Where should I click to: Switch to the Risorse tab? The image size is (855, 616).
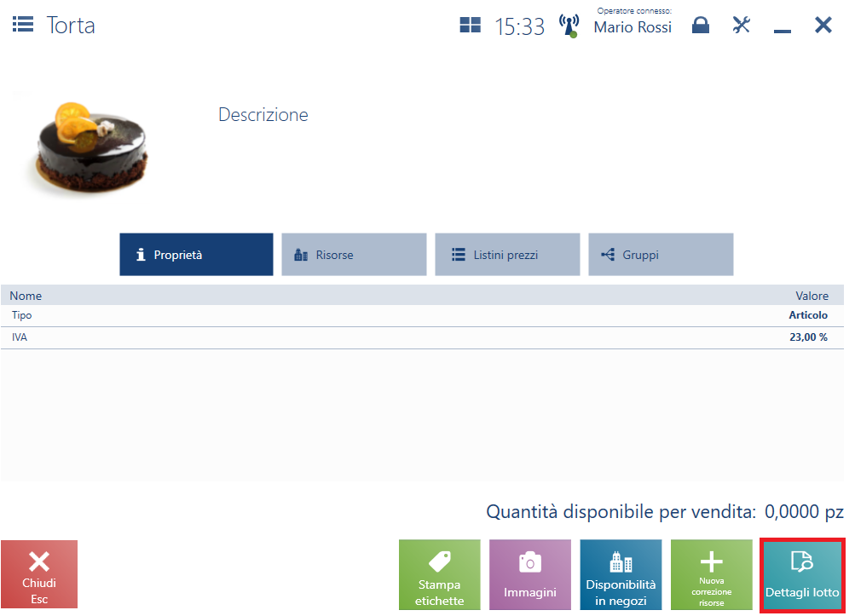click(x=354, y=255)
